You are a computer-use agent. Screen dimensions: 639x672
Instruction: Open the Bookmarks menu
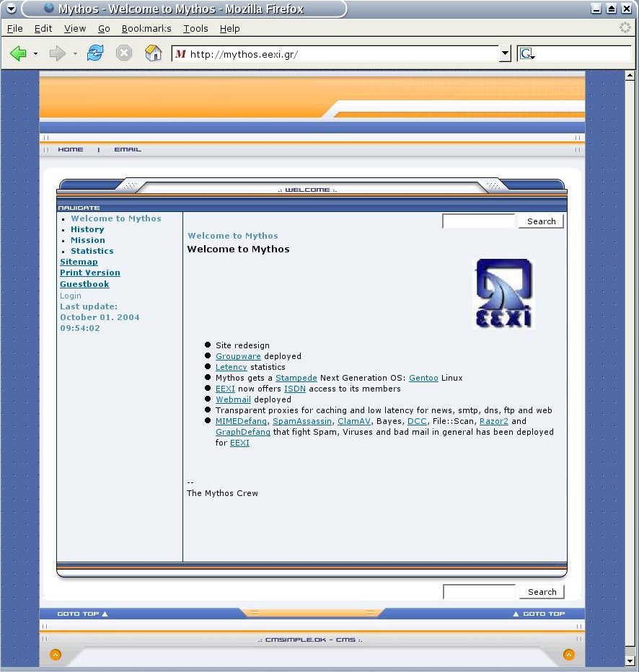[146, 29]
